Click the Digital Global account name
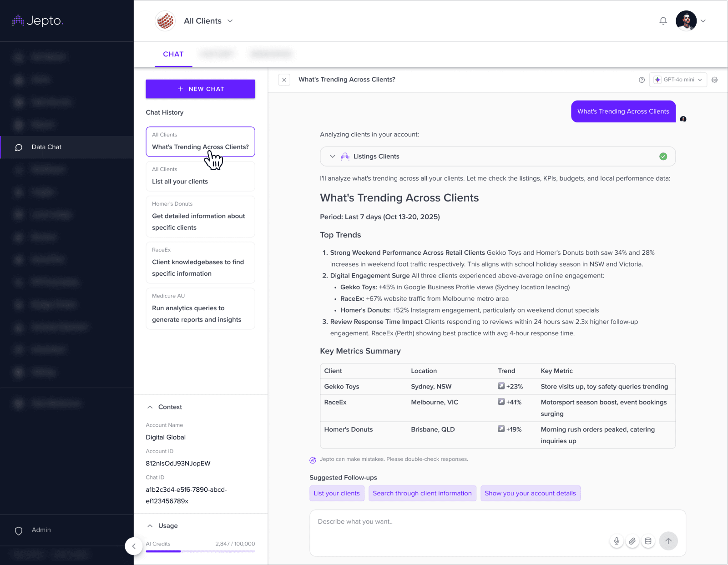Screen dimensions: 728x565 [166, 438]
